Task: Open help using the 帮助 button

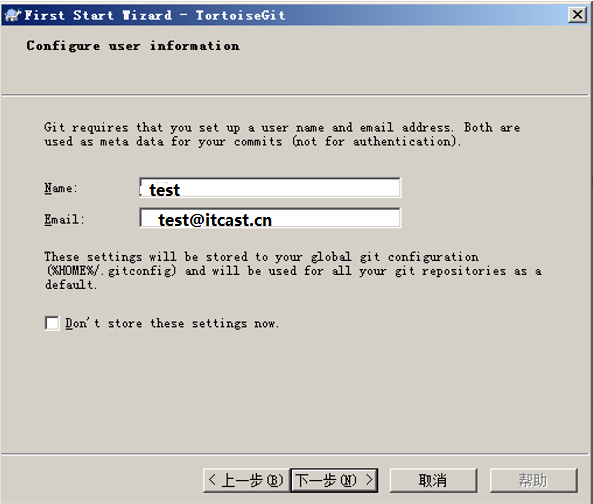Action: [533, 480]
